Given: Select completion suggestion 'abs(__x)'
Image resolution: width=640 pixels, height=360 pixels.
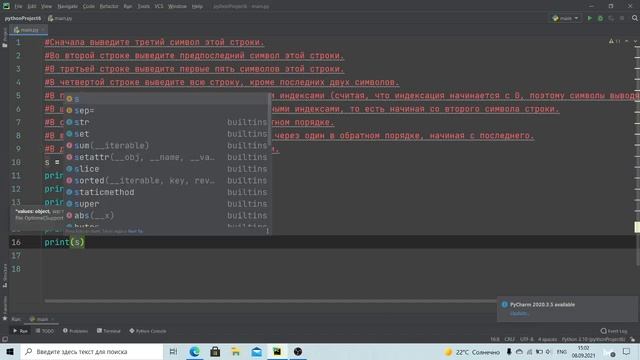Looking at the screenshot, I should pos(167,215).
